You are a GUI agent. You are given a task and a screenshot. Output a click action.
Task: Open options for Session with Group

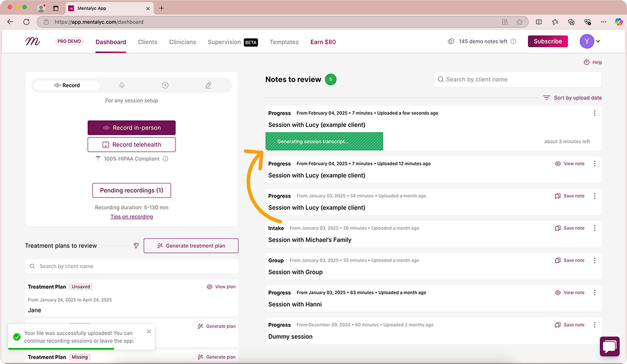pyautogui.click(x=595, y=260)
